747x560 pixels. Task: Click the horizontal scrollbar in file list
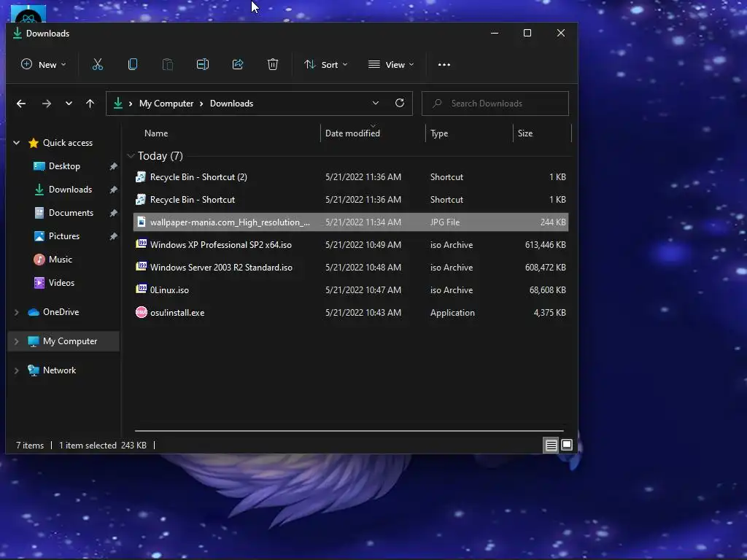pyautogui.click(x=349, y=430)
